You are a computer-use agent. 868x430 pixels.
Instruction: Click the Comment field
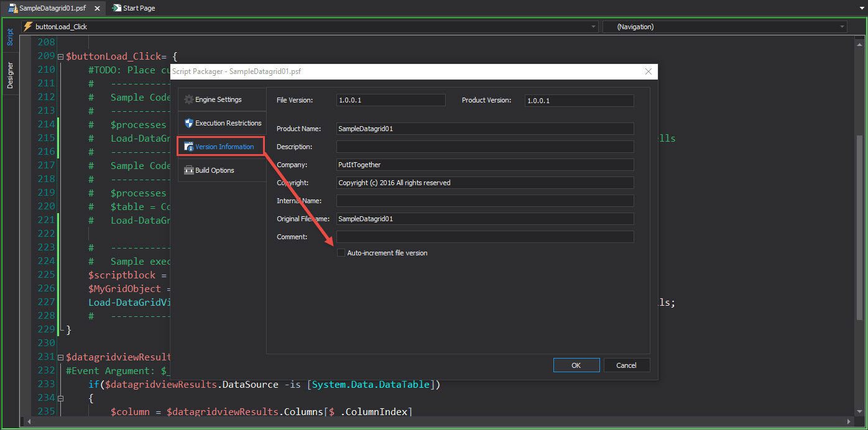[485, 237]
